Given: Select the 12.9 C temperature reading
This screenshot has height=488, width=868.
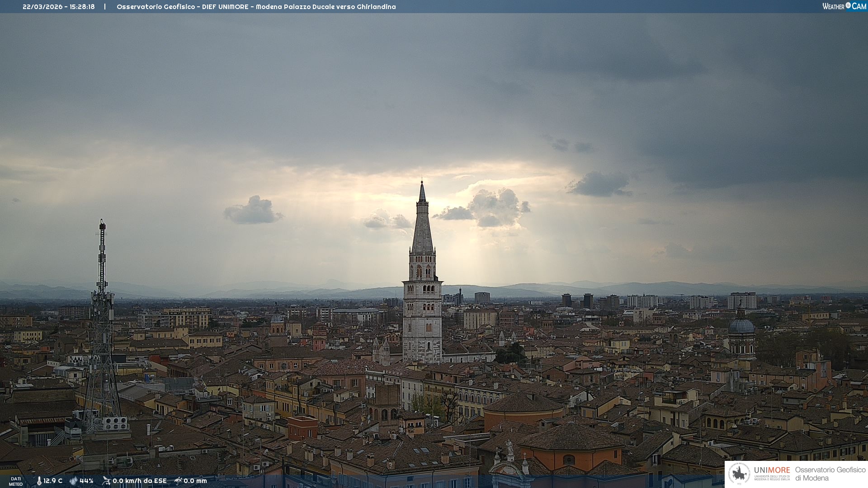Looking at the screenshot, I should [x=53, y=481].
